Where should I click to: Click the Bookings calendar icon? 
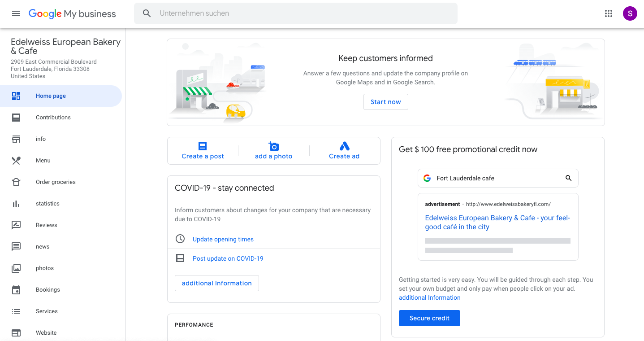(x=16, y=290)
